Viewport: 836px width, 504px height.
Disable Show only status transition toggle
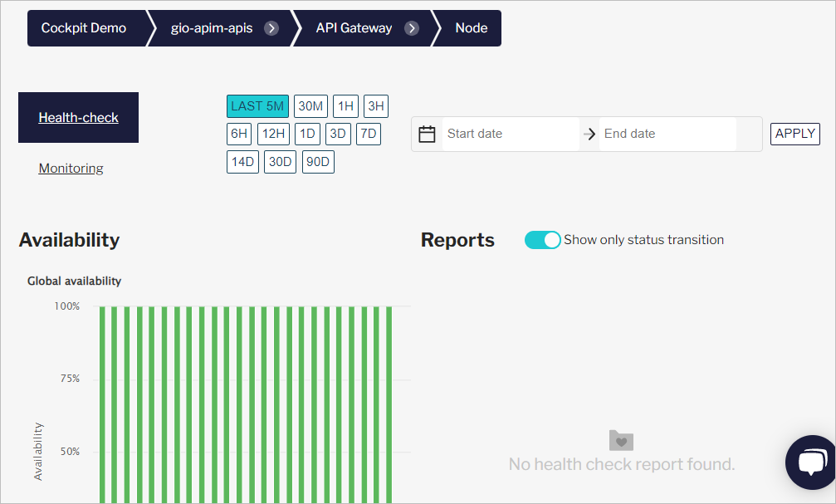542,239
